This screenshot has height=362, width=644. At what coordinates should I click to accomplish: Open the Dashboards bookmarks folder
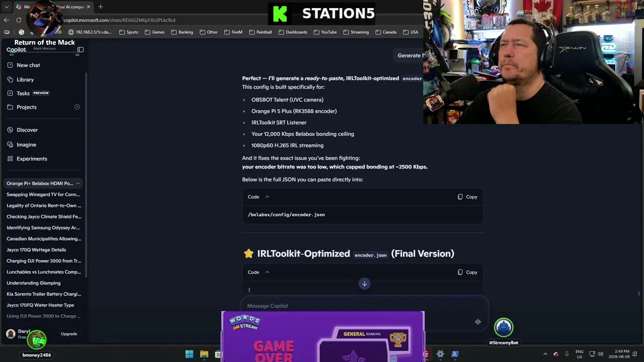(293, 32)
